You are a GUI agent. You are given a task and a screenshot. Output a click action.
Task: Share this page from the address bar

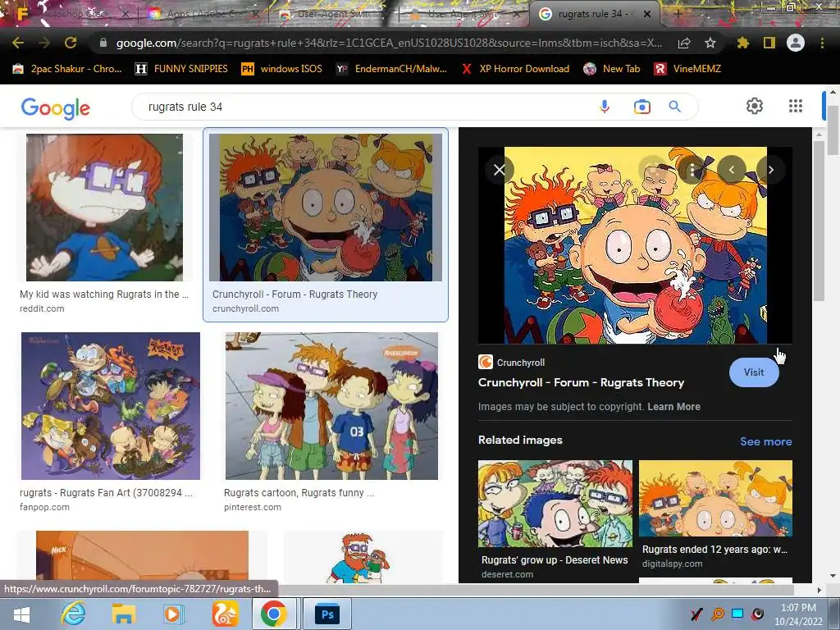[x=684, y=43]
